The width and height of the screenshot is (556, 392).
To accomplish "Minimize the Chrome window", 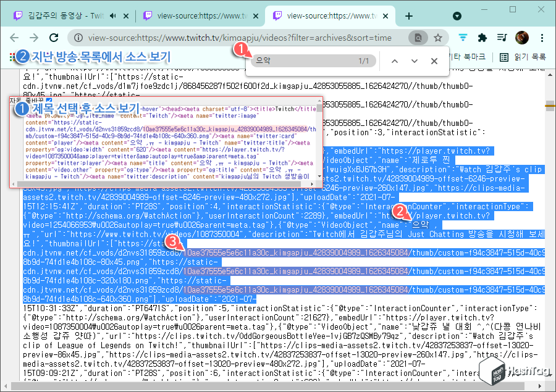I will point(484,10).
